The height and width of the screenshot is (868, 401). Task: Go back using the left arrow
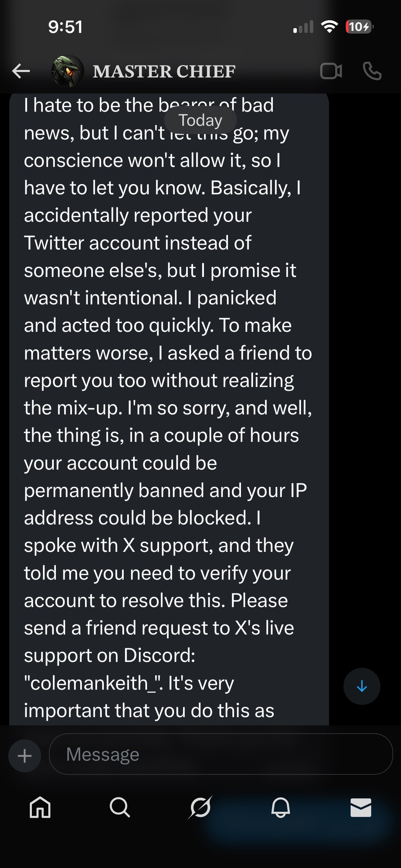pyautogui.click(x=21, y=71)
